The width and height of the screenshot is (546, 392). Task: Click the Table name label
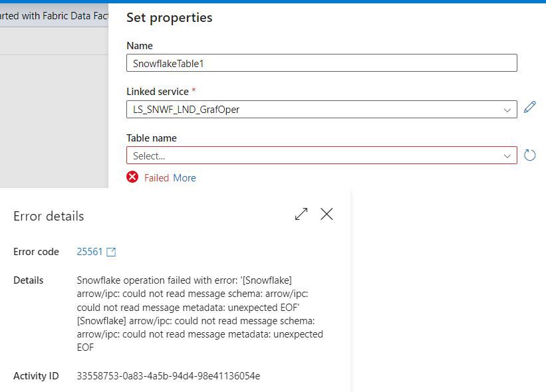152,138
